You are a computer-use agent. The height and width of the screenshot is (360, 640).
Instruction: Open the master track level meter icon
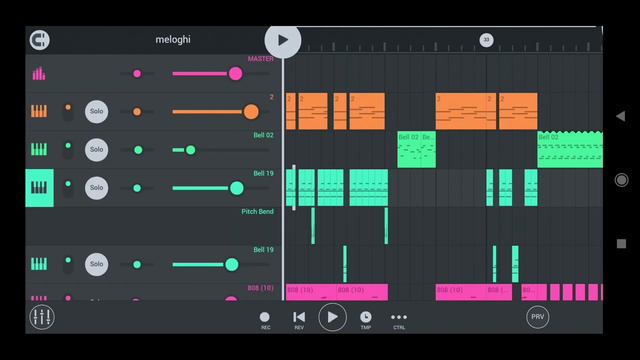tap(39, 73)
